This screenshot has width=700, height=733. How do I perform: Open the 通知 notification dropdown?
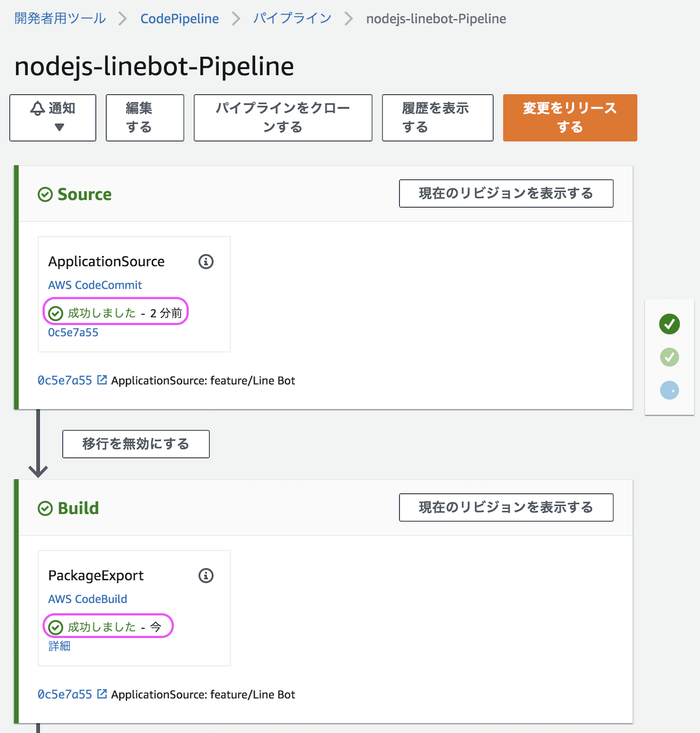click(53, 118)
